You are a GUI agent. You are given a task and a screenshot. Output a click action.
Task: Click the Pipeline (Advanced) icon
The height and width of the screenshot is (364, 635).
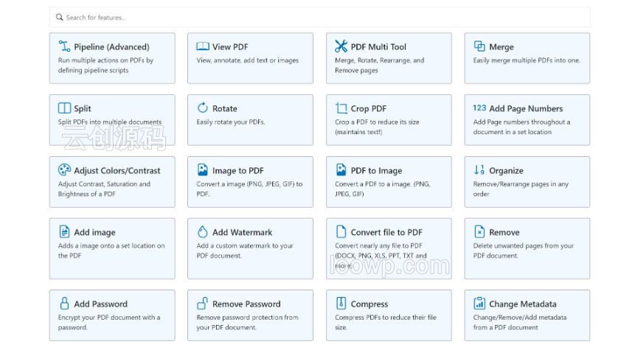tap(64, 46)
